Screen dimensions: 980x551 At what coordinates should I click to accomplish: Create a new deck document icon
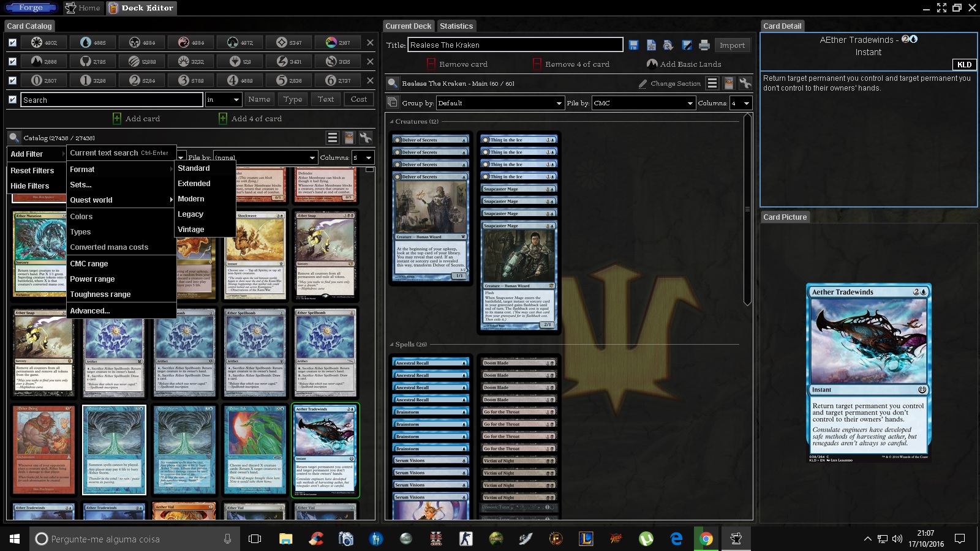click(x=651, y=45)
